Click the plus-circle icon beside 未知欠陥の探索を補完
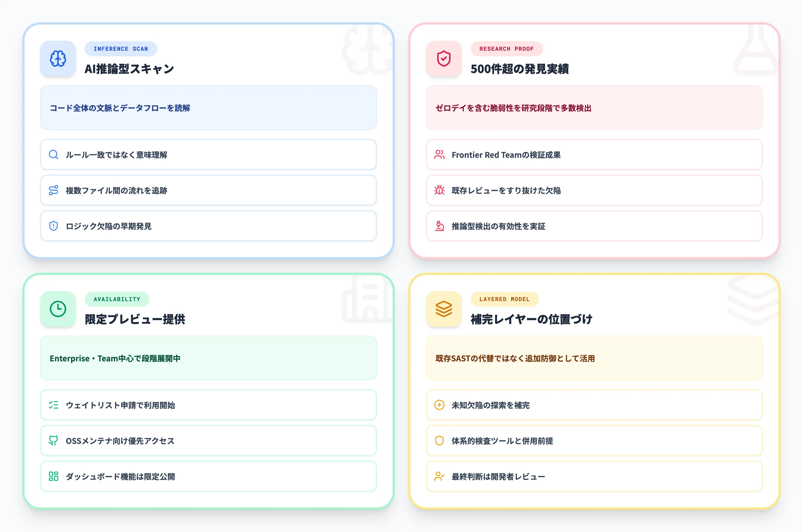 439,405
